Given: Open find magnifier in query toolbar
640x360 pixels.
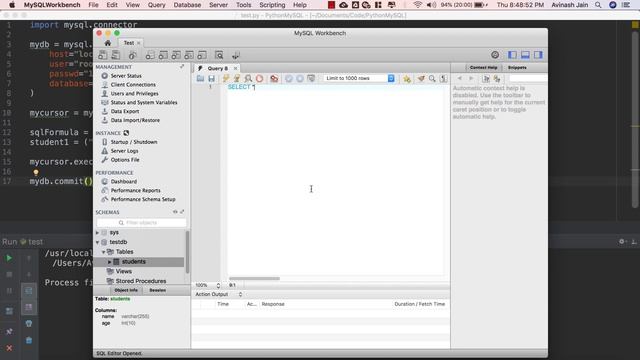Looking at the screenshot, I should point(432,78).
